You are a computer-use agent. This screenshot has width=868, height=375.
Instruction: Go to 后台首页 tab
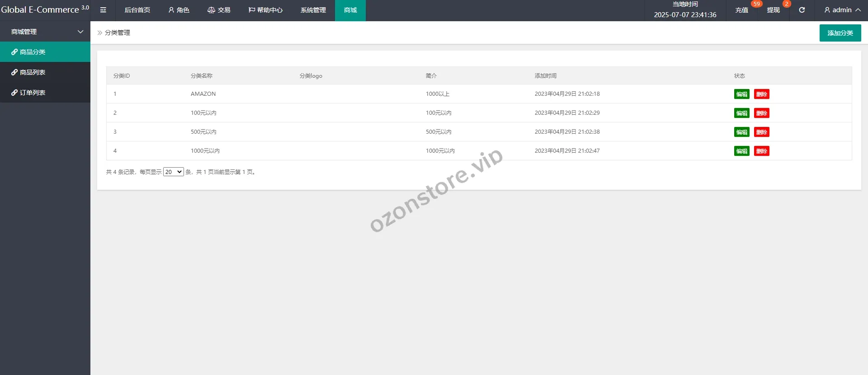[x=137, y=10]
